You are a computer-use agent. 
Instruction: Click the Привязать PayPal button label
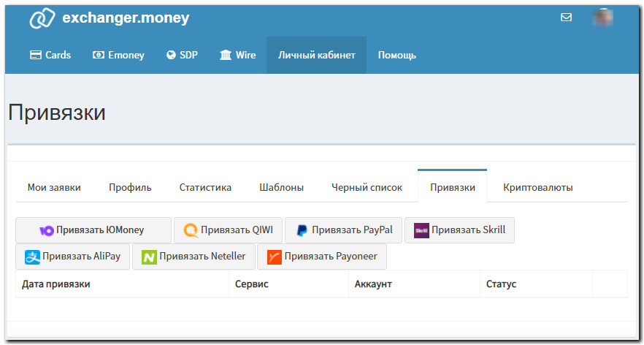(x=353, y=230)
